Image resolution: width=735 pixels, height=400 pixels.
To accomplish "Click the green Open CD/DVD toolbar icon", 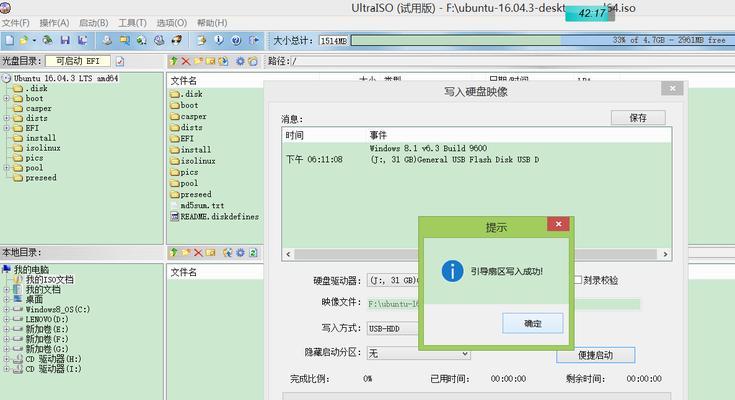I will (x=47, y=40).
